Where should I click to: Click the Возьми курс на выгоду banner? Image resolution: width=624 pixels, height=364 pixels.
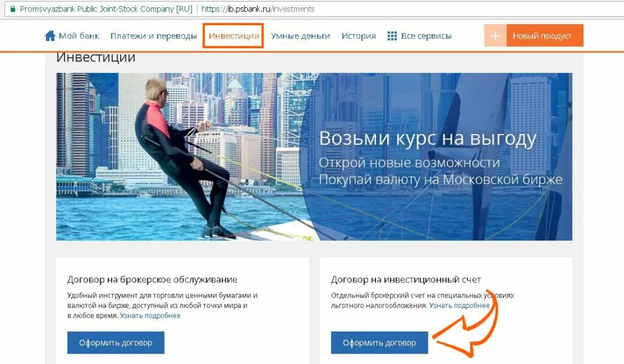[314, 156]
